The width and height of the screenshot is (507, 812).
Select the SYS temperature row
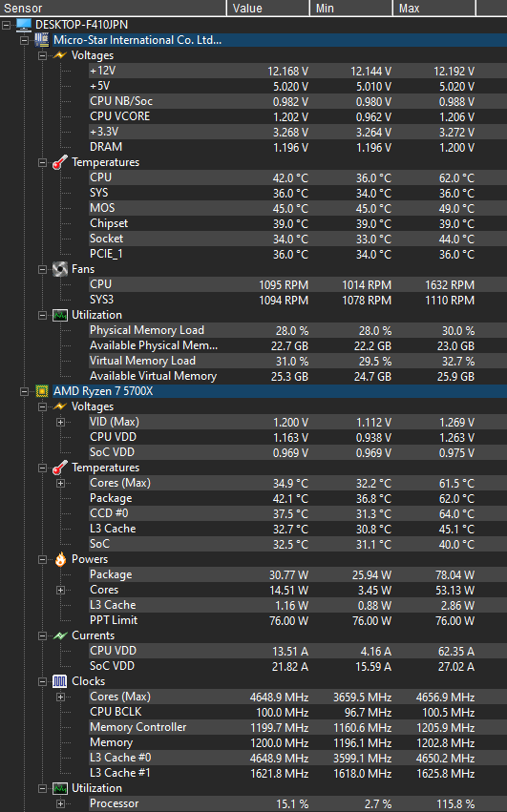[x=298, y=193]
